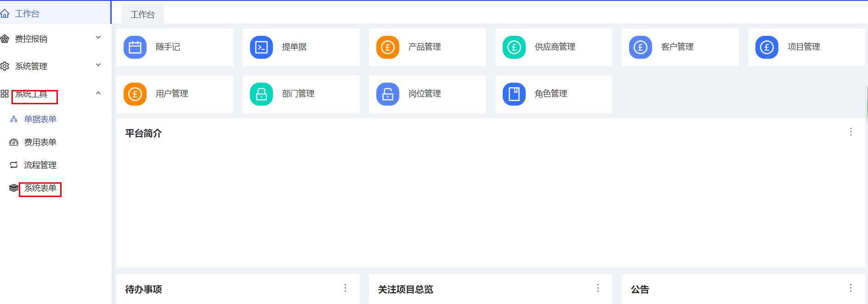
Task: Click the 费用表单 dashboard icon
Action: [x=14, y=142]
